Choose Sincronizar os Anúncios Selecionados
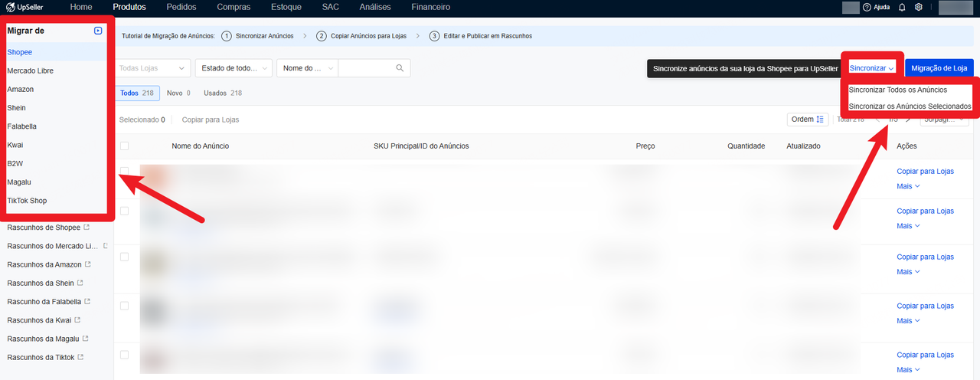980x380 pixels. click(x=910, y=106)
